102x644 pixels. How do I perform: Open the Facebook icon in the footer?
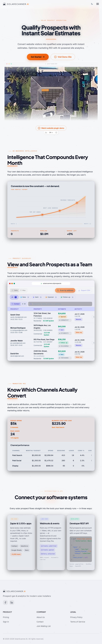click(5, 602)
